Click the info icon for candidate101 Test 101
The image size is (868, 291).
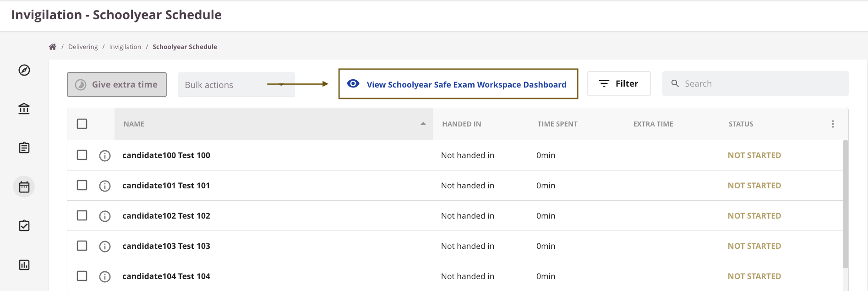[x=105, y=186]
